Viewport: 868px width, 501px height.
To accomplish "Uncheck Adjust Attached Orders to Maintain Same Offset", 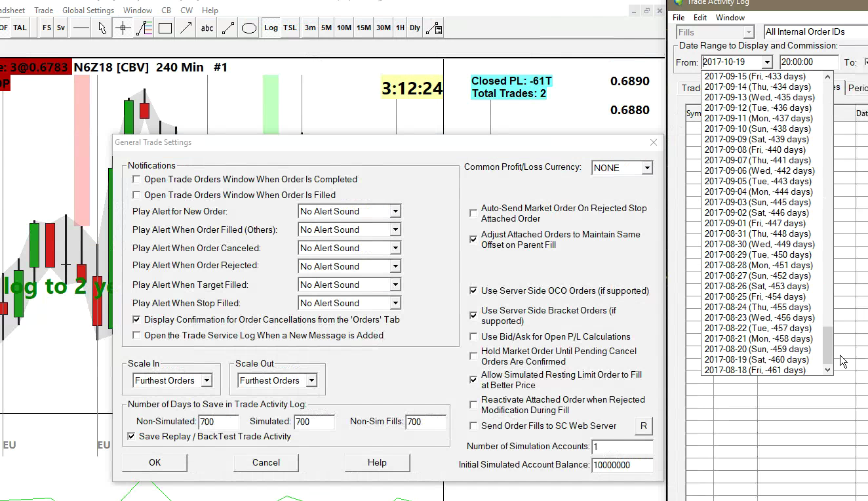I will point(473,239).
